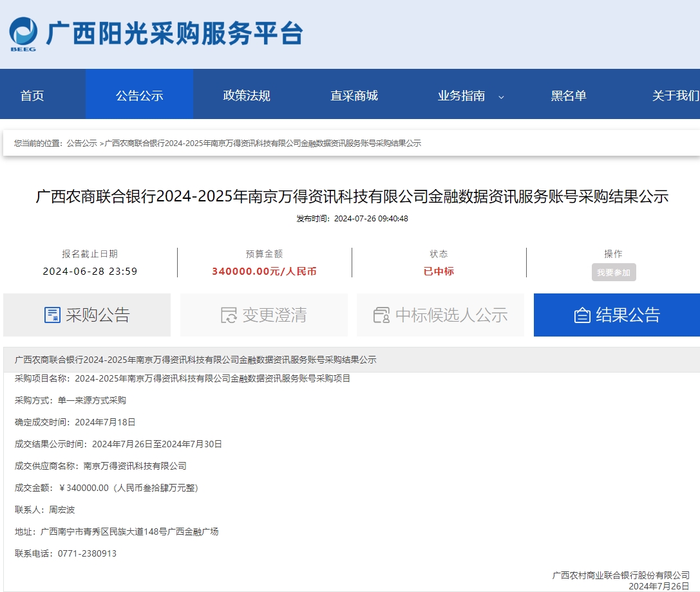The width and height of the screenshot is (700, 592).
Task: Click the 操作 label
Action: 614,254
